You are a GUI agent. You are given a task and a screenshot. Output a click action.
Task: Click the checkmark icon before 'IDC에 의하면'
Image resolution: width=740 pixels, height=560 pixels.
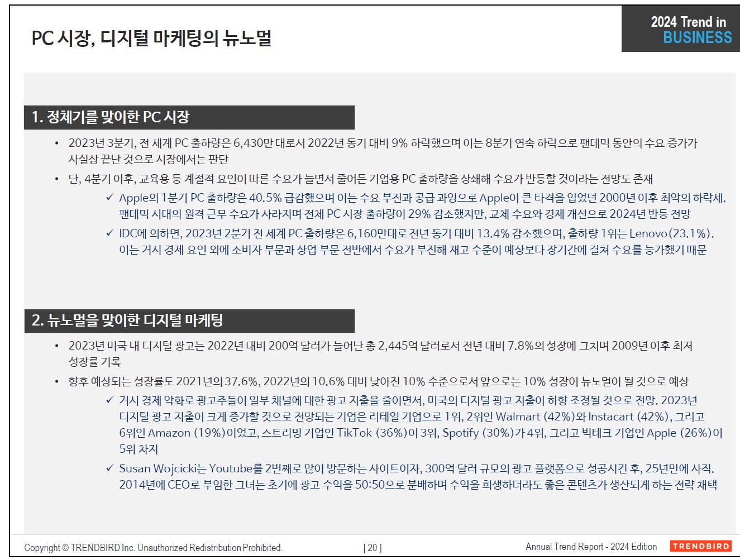[109, 233]
